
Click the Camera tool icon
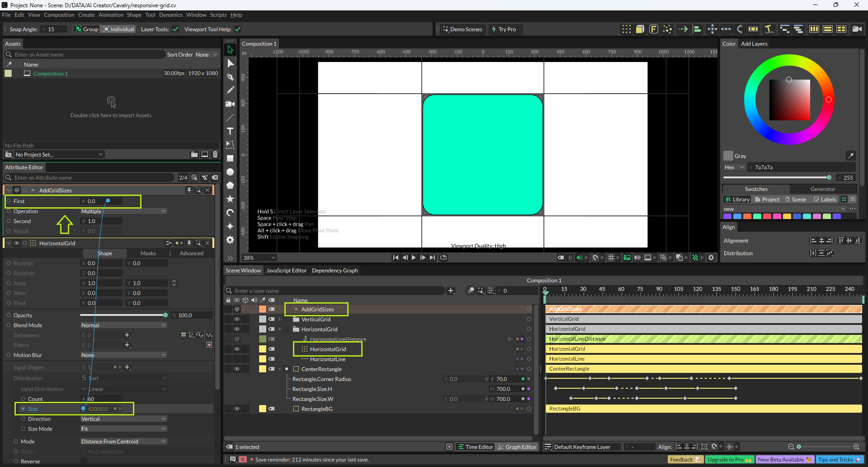click(230, 104)
